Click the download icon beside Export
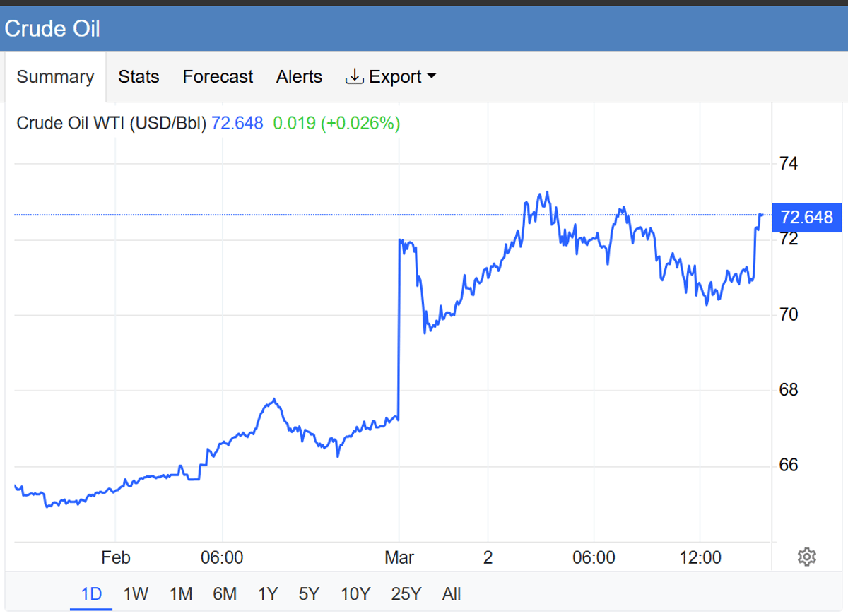 (354, 77)
